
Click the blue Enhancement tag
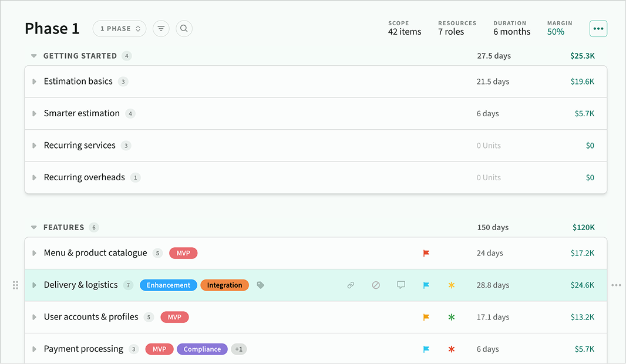tap(168, 285)
